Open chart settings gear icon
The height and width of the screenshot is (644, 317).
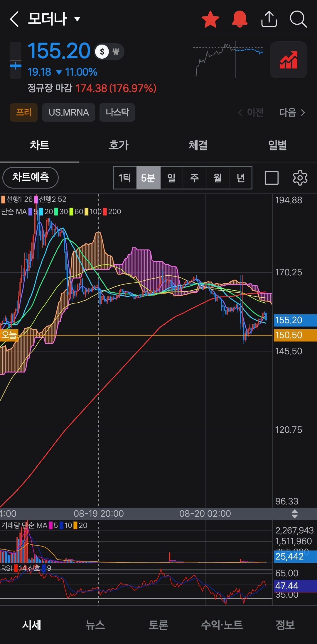tap(300, 178)
